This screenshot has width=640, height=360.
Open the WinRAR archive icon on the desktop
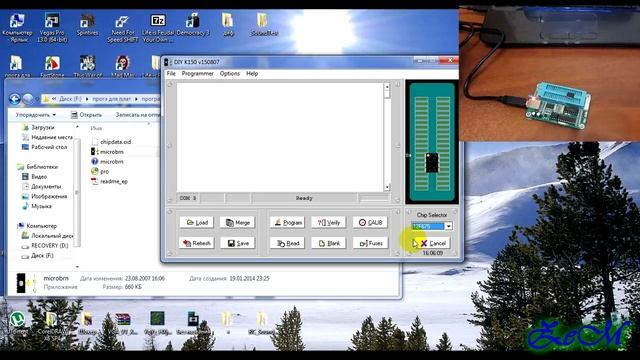click(122, 322)
